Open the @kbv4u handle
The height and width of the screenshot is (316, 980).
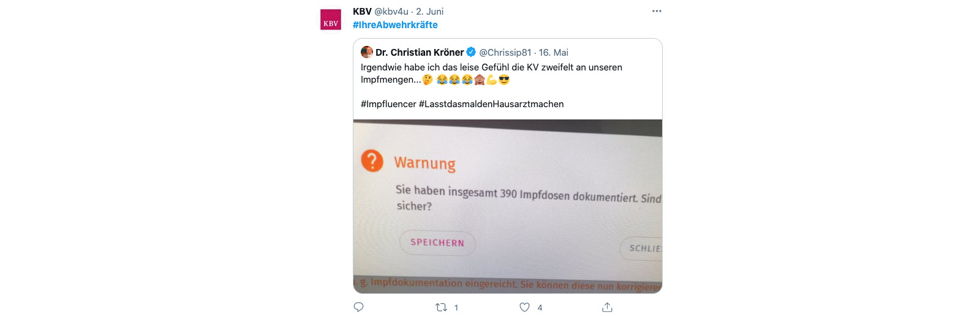[391, 12]
